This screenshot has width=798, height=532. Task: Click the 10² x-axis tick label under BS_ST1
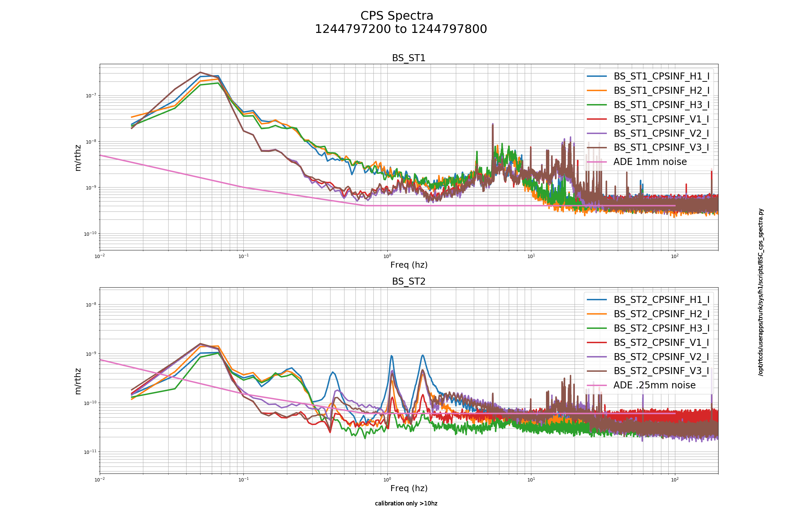click(675, 256)
